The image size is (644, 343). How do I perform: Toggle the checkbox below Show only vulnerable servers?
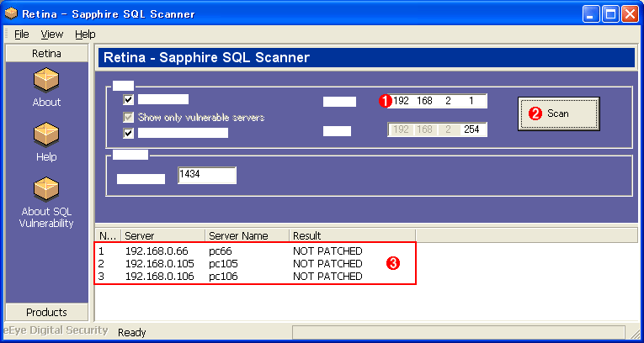[x=129, y=133]
